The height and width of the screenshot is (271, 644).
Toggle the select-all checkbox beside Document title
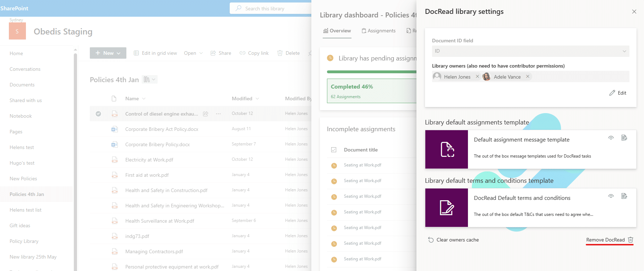pos(334,150)
